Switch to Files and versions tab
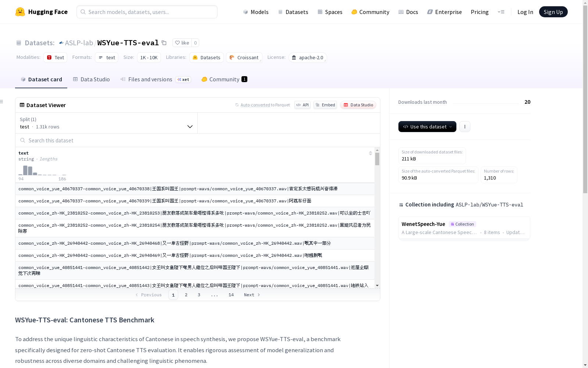 (x=156, y=79)
